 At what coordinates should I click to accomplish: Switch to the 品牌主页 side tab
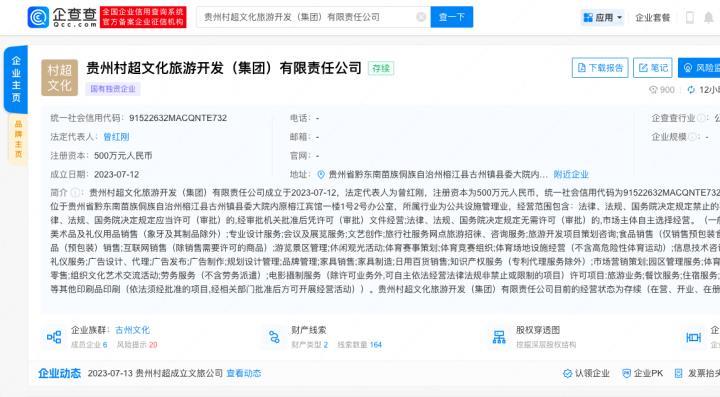(x=18, y=139)
